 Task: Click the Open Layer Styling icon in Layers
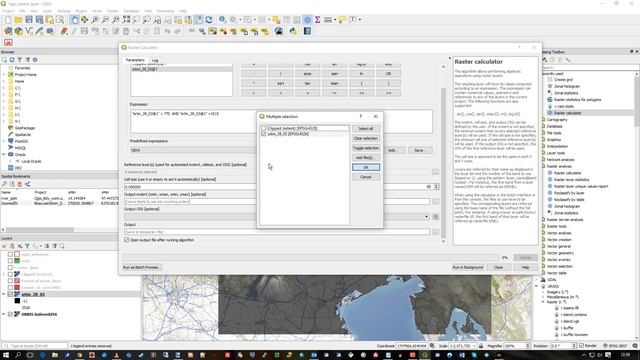[x=4, y=246]
